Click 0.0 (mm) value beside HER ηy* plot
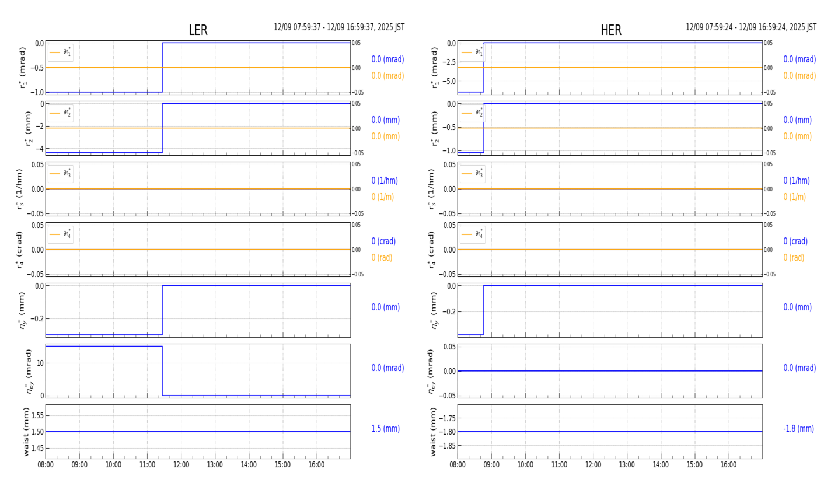The width and height of the screenshot is (824, 504). tap(798, 307)
